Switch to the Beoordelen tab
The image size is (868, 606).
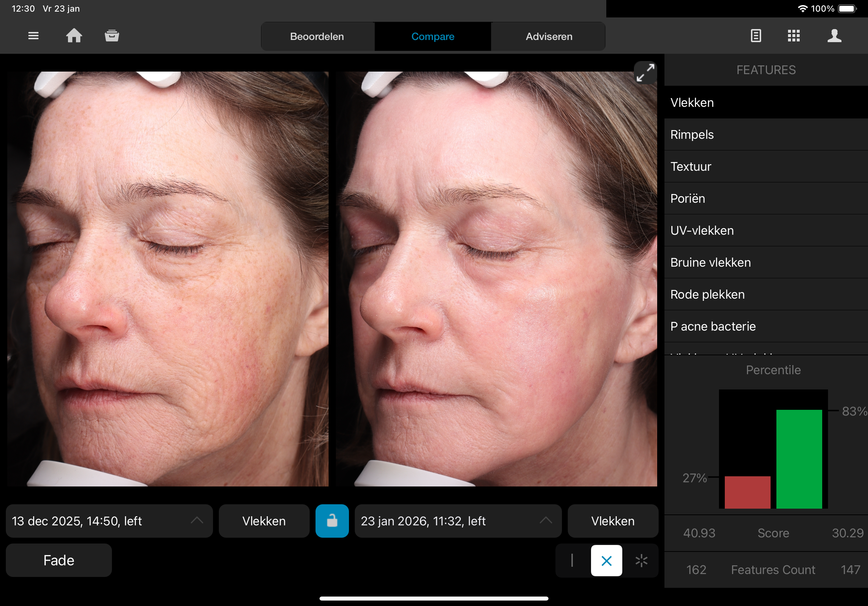point(317,37)
